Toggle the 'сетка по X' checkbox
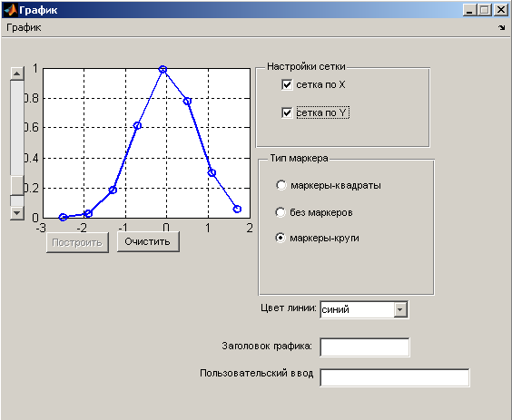The height and width of the screenshot is (420, 512). [287, 85]
